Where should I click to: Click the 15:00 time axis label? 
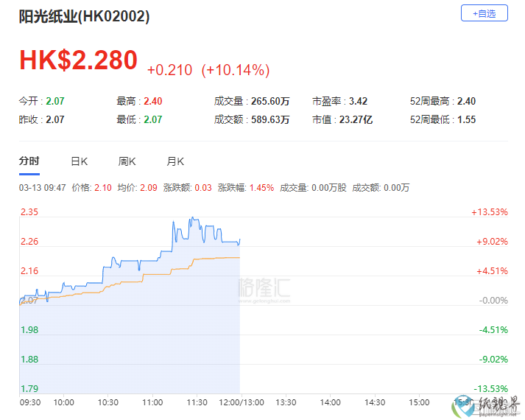tap(419, 402)
